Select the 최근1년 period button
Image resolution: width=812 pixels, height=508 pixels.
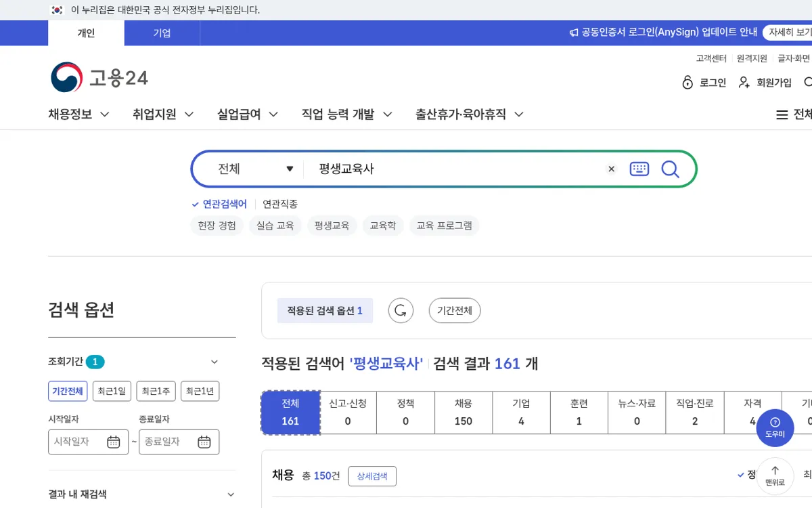point(200,391)
